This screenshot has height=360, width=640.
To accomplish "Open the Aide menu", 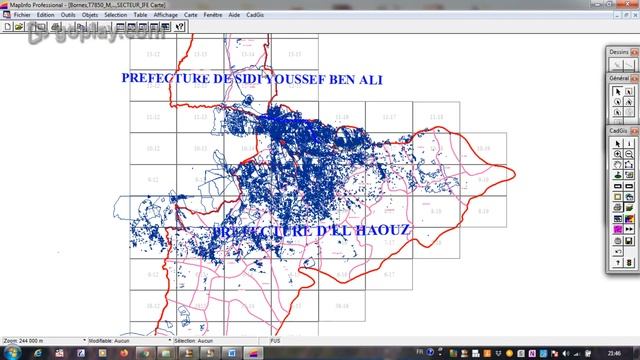I will click(234, 15).
